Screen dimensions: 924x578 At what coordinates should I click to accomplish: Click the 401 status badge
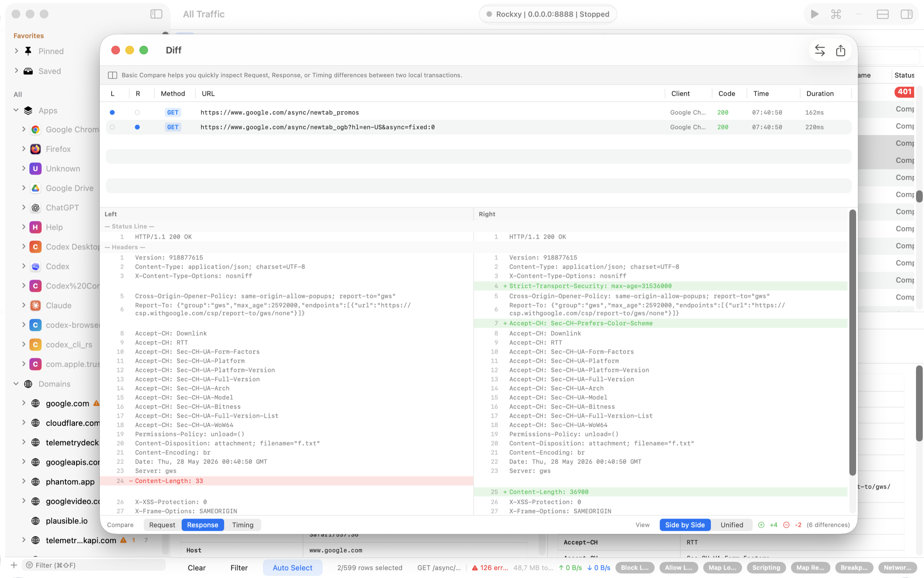(x=904, y=92)
